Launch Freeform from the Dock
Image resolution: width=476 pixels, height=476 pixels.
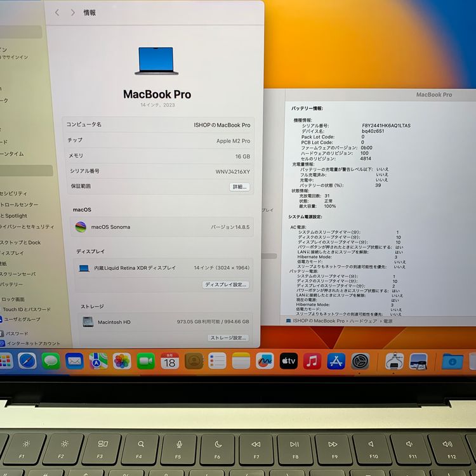pyautogui.click(x=265, y=361)
